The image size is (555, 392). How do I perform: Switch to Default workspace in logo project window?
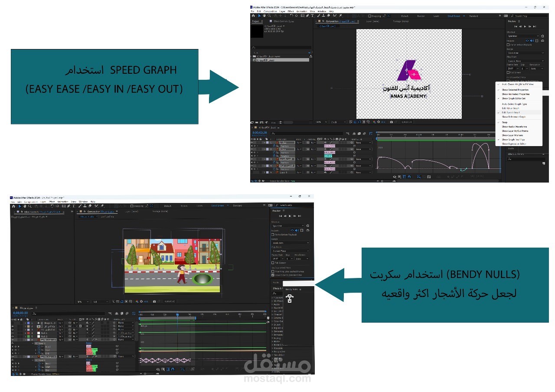[405, 16]
